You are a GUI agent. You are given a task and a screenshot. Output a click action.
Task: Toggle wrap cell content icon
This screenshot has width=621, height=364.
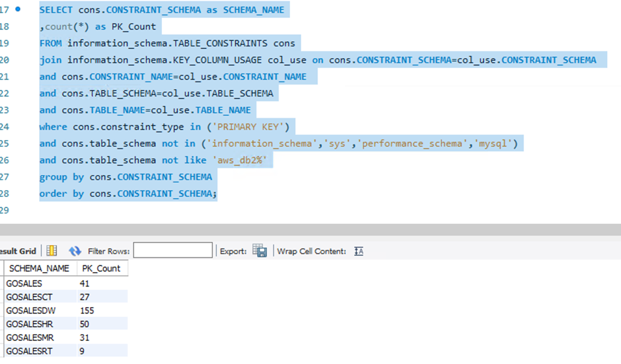coord(359,251)
